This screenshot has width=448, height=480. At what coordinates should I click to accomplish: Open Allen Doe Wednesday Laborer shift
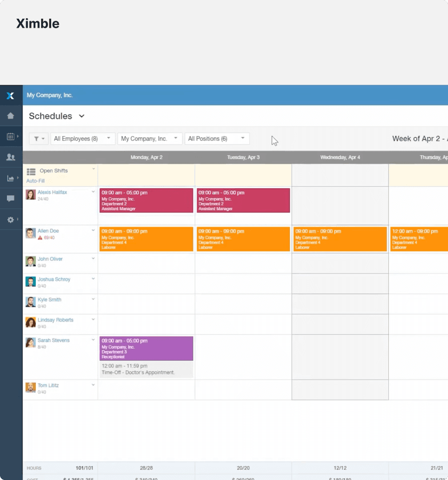[x=340, y=239]
